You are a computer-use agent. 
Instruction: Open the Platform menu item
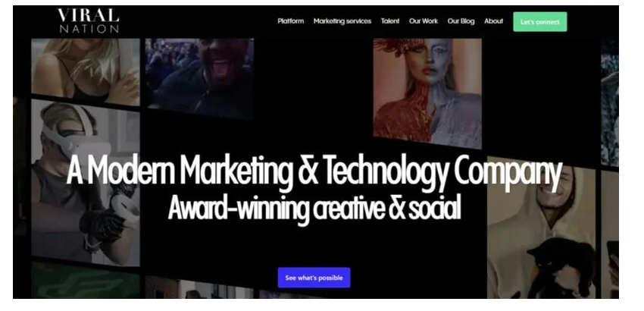(x=291, y=21)
